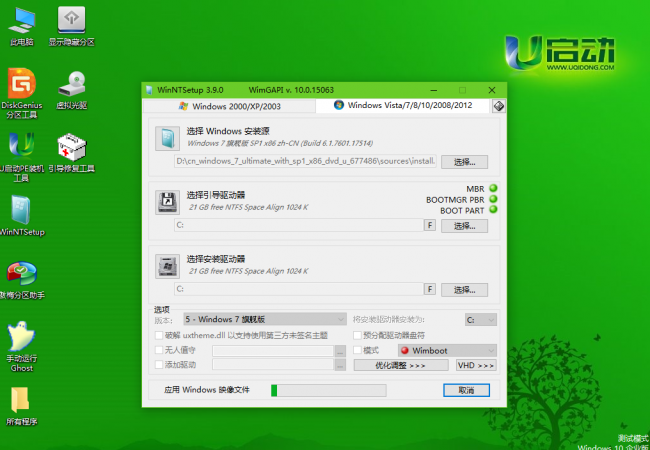Click the boot drive floppy icon
The width and height of the screenshot is (650, 450).
click(x=167, y=202)
